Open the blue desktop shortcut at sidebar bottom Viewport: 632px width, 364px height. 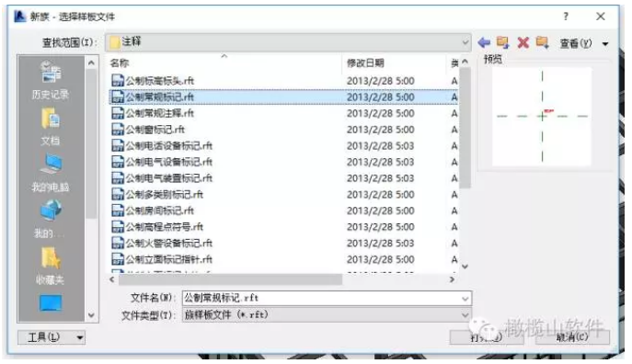51,303
